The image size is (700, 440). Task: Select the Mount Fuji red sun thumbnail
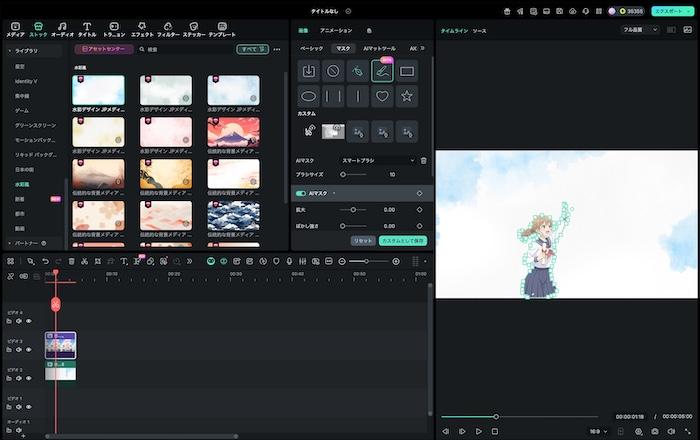pyautogui.click(x=234, y=133)
